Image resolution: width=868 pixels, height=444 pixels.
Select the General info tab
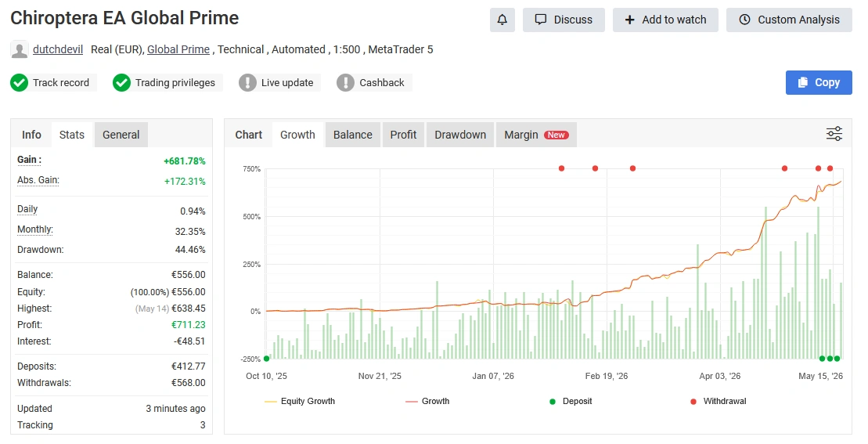121,135
